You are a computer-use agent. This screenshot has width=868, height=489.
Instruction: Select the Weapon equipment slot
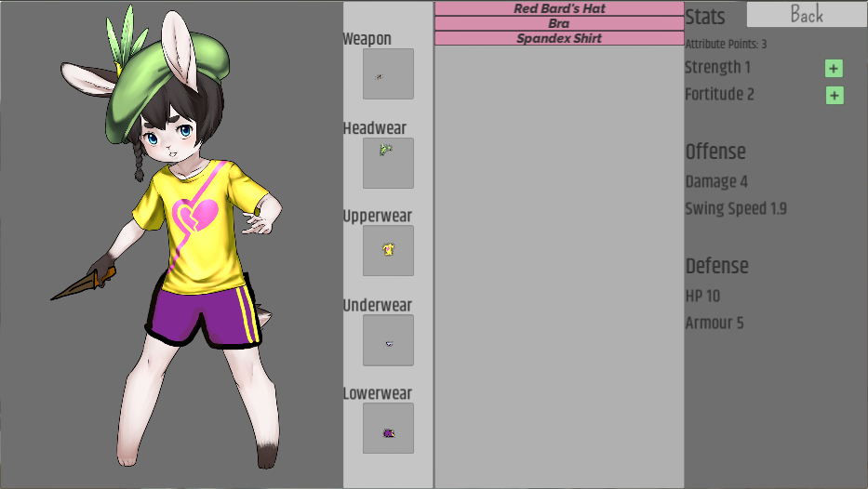pos(388,74)
